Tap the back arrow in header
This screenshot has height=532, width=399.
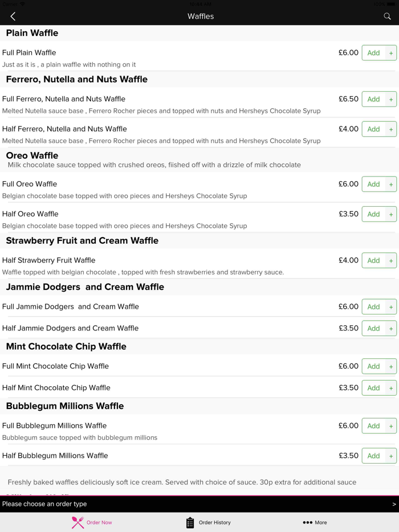click(13, 17)
